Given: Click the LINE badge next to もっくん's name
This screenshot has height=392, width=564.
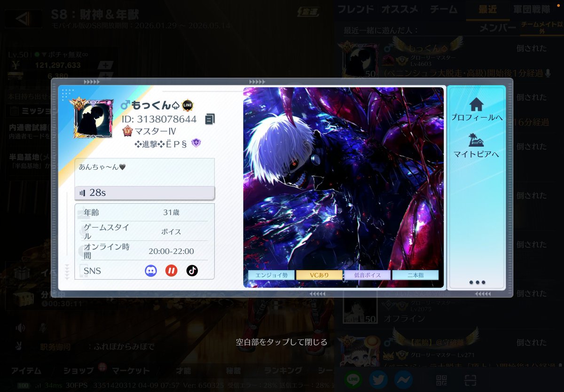Looking at the screenshot, I should click(x=187, y=104).
